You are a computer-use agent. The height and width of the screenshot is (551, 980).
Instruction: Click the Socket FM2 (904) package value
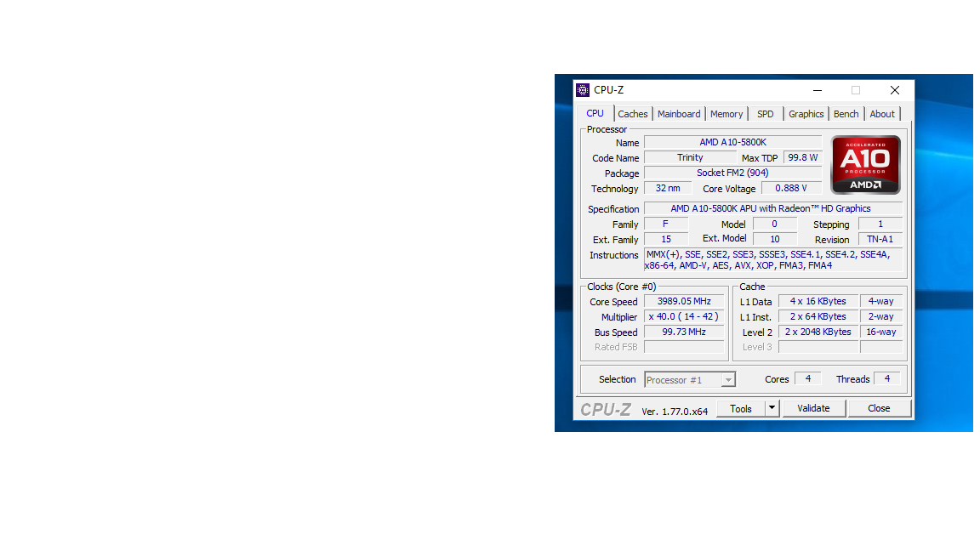732,173
